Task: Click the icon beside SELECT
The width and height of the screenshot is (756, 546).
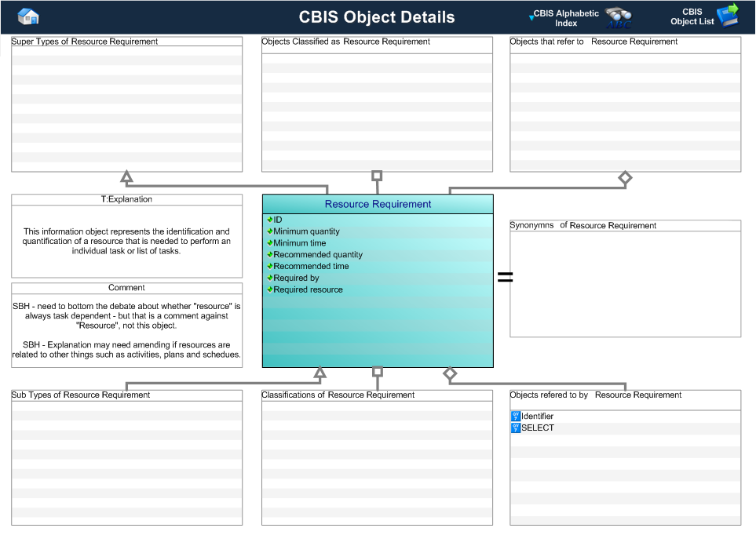Action: pyautogui.click(x=516, y=428)
